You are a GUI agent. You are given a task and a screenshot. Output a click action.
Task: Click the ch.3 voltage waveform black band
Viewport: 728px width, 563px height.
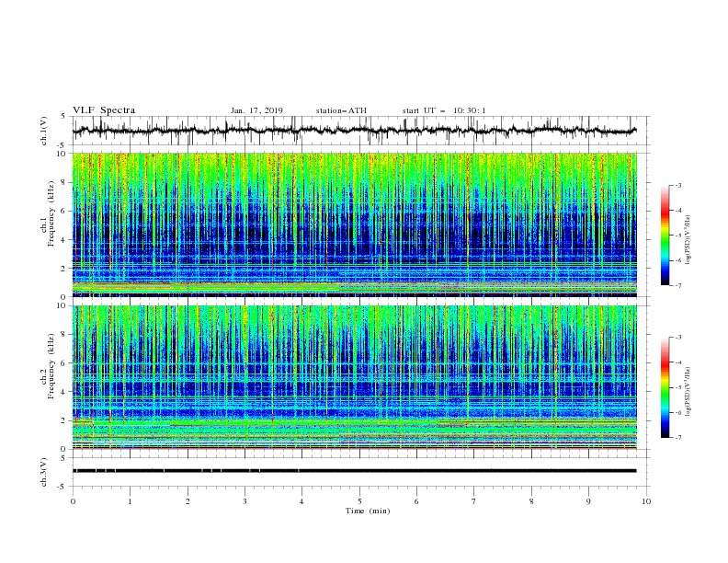coord(355,471)
